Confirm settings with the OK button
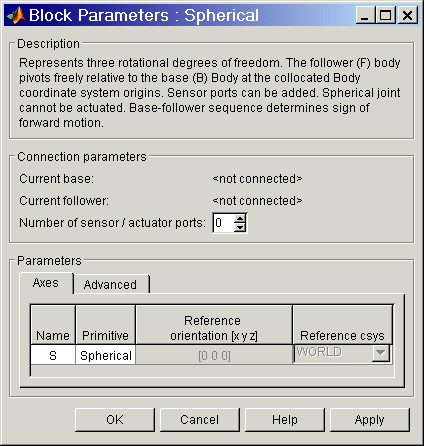The height and width of the screenshot is (446, 424). pos(115,420)
